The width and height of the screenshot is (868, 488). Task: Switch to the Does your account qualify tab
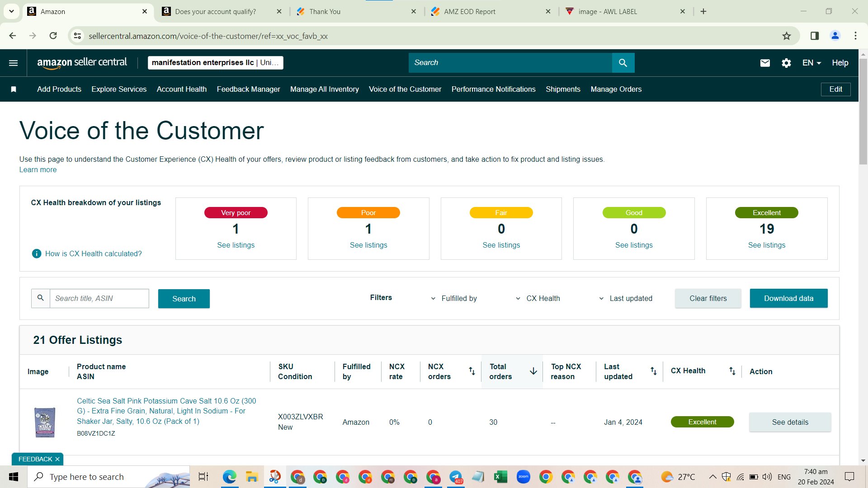[216, 12]
